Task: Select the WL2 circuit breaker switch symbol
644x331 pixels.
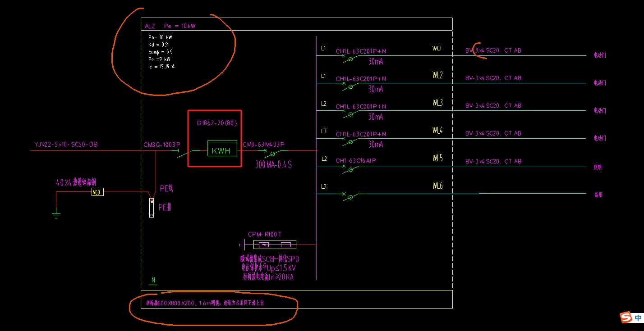Action: (x=350, y=85)
